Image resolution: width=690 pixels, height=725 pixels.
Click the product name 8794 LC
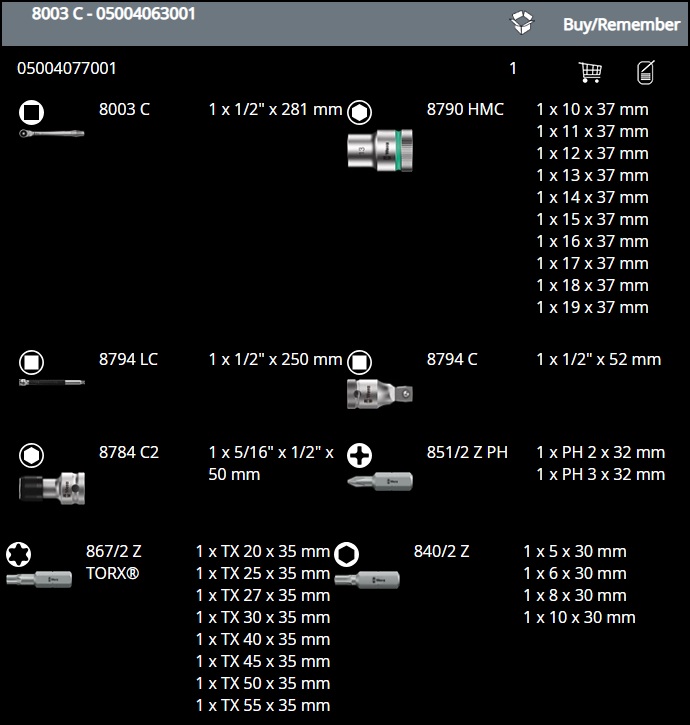(x=129, y=359)
